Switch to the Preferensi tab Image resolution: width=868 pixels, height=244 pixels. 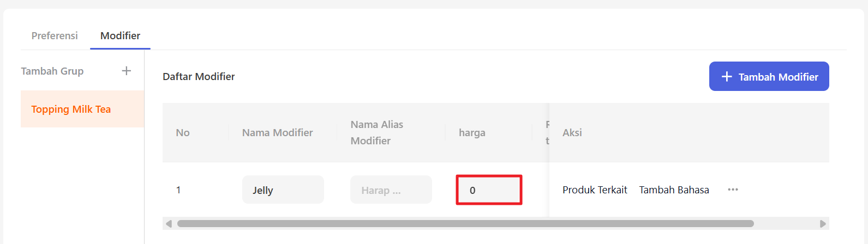pos(55,35)
